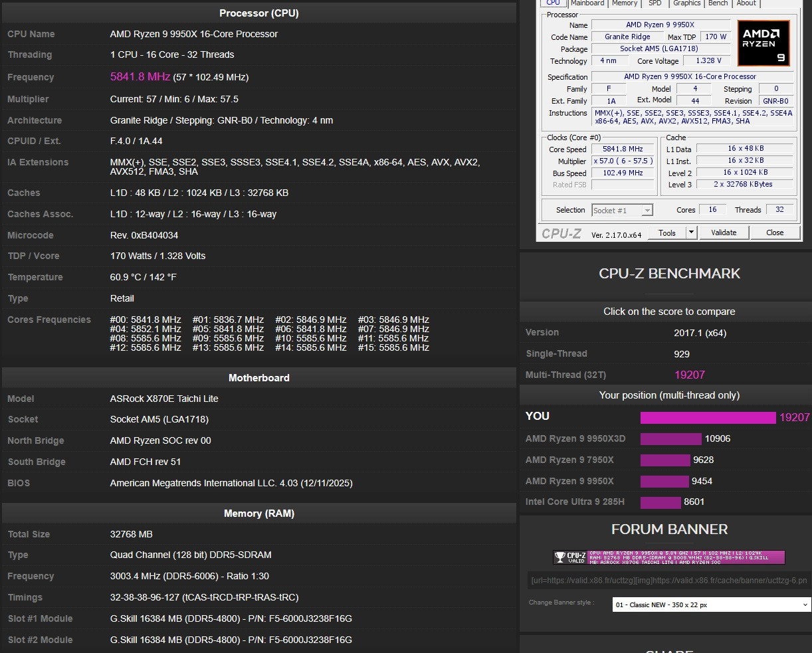This screenshot has width=812, height=653.
Task: Open the Change Banner style dropdown
Action: click(711, 605)
